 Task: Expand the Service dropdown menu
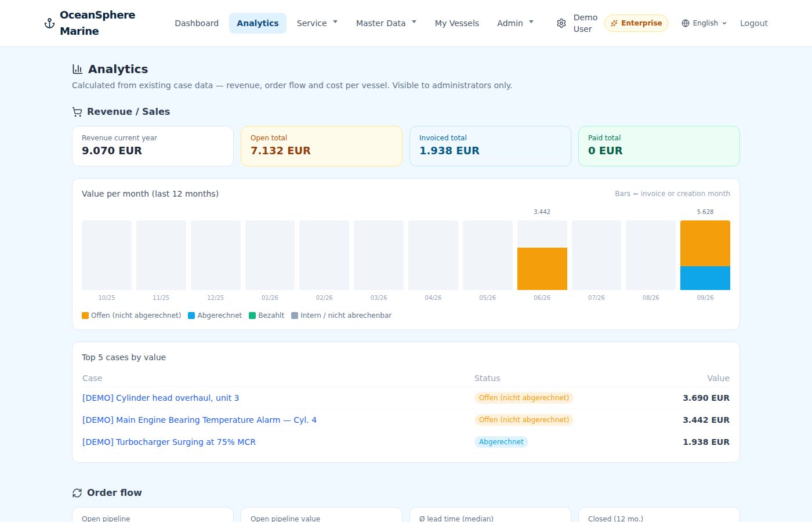click(x=317, y=23)
